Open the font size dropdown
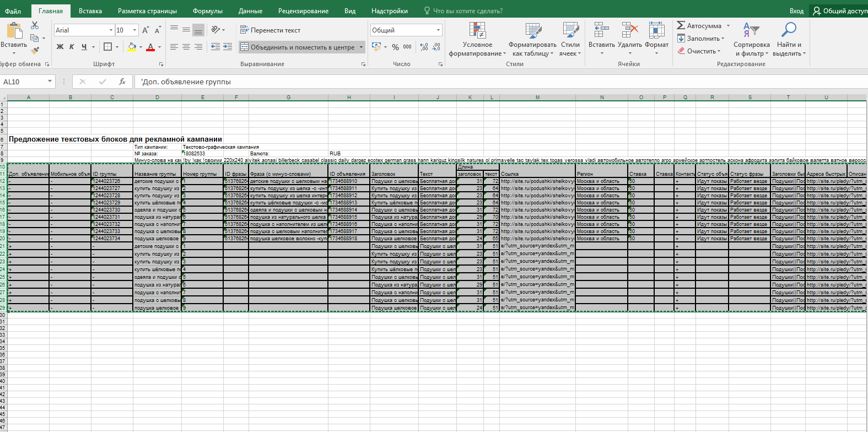Screen dimensions: 868x432 tap(135, 30)
